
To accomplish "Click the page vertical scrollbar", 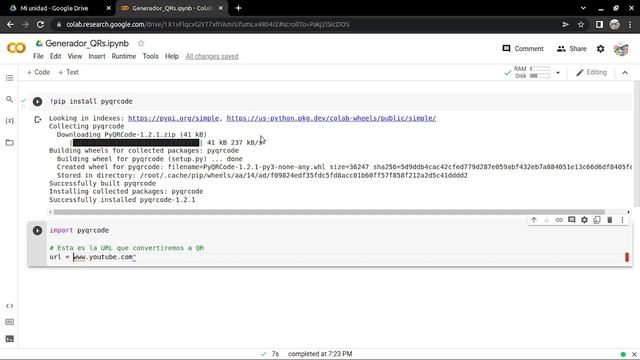I will click(x=637, y=144).
